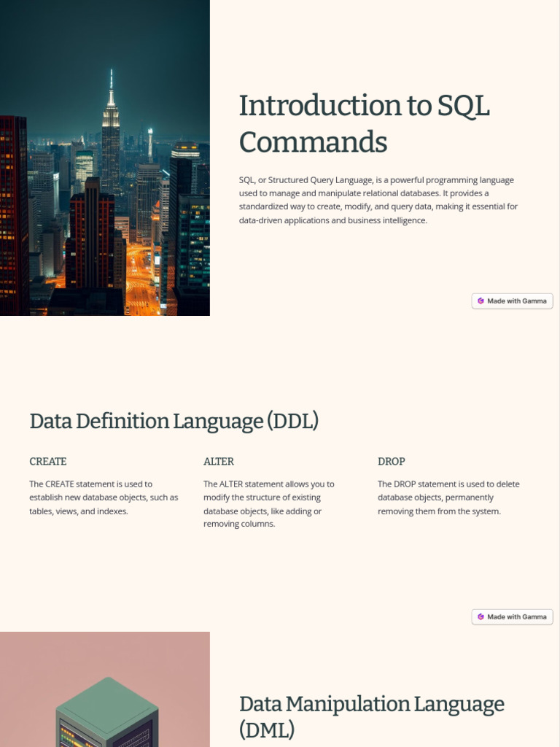This screenshot has height=747, width=560.
Task: Click the Introduction to SQL Commands title
Action: point(364,123)
